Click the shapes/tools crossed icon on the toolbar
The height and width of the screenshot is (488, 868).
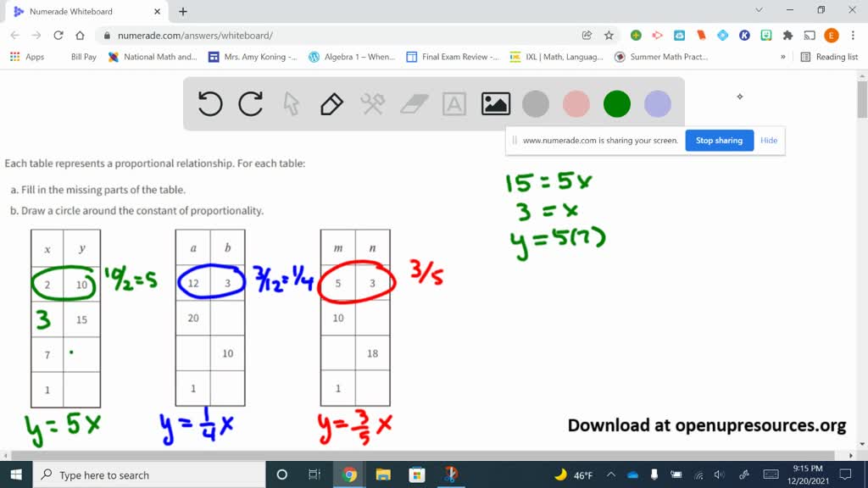point(373,103)
